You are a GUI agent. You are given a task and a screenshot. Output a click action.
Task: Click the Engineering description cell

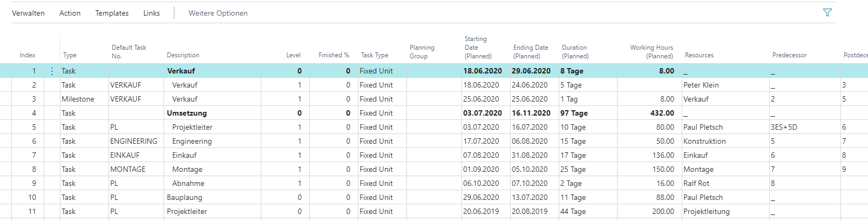point(192,141)
